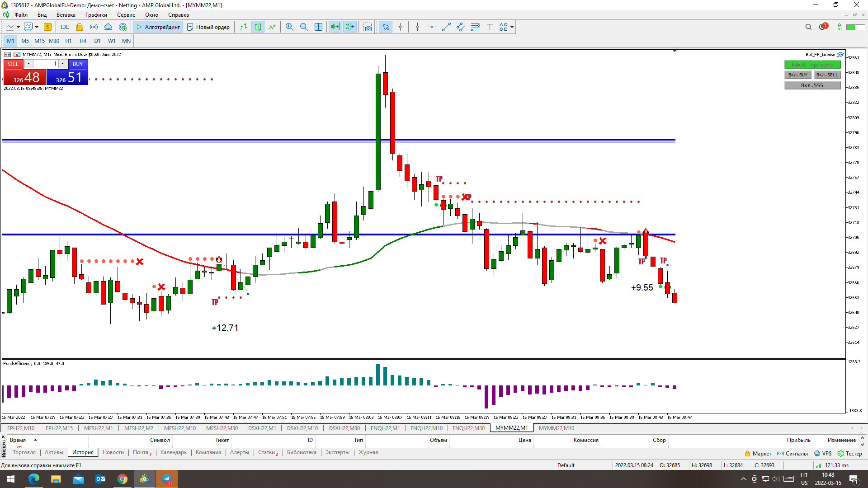Image resolution: width=868 pixels, height=488 pixels.
Task: Open the volume dropdown in the one-click panel
Action: tap(28, 64)
